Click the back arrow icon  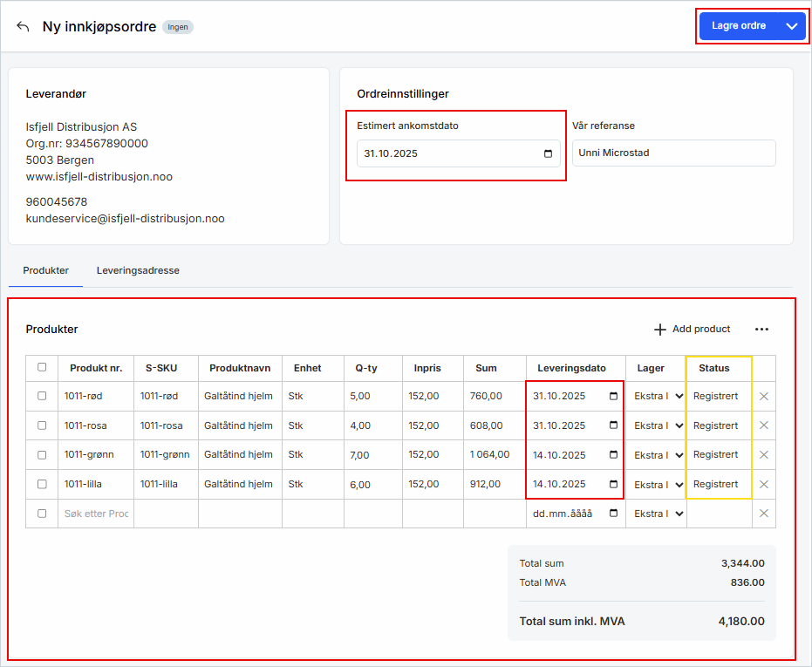pyautogui.click(x=23, y=26)
